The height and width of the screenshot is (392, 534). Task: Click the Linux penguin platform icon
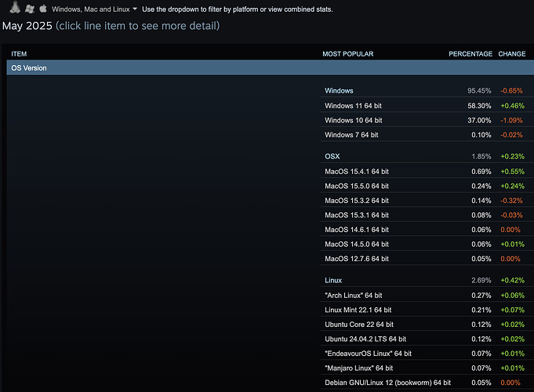click(x=15, y=8)
